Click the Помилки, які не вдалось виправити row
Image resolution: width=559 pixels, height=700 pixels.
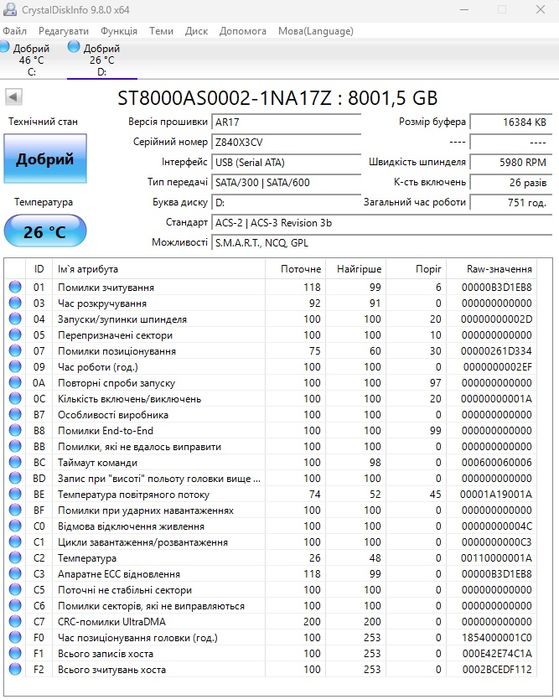pyautogui.click(x=272, y=446)
